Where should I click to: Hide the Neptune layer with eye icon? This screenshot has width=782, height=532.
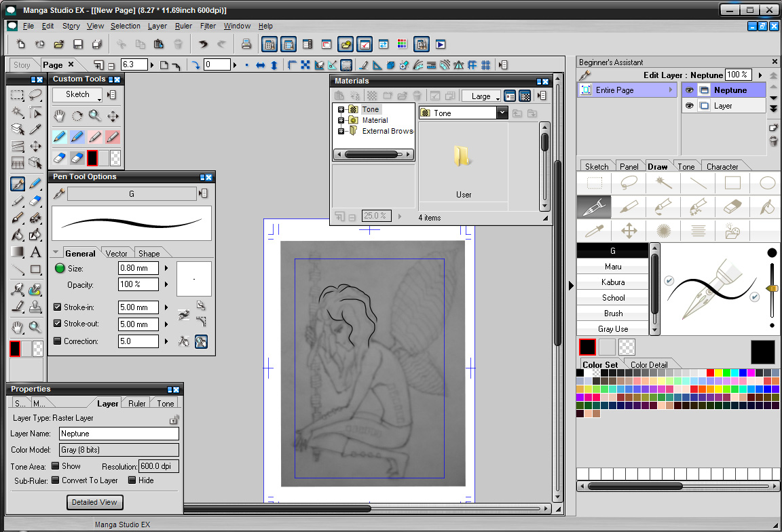point(689,90)
